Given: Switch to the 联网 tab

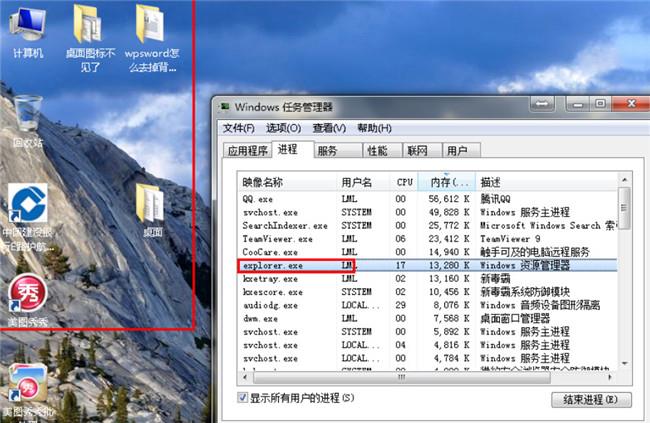Looking at the screenshot, I should (x=422, y=151).
